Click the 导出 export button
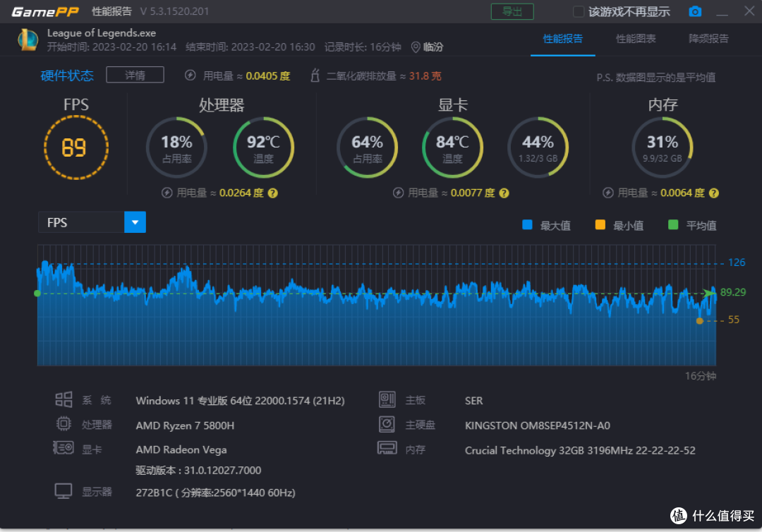The width and height of the screenshot is (762, 532). (512, 12)
